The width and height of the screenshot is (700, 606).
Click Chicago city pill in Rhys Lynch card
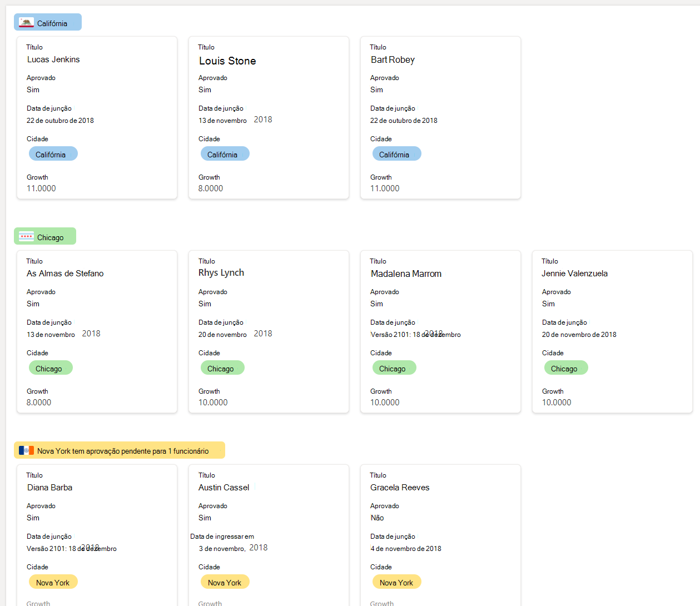[222, 368]
